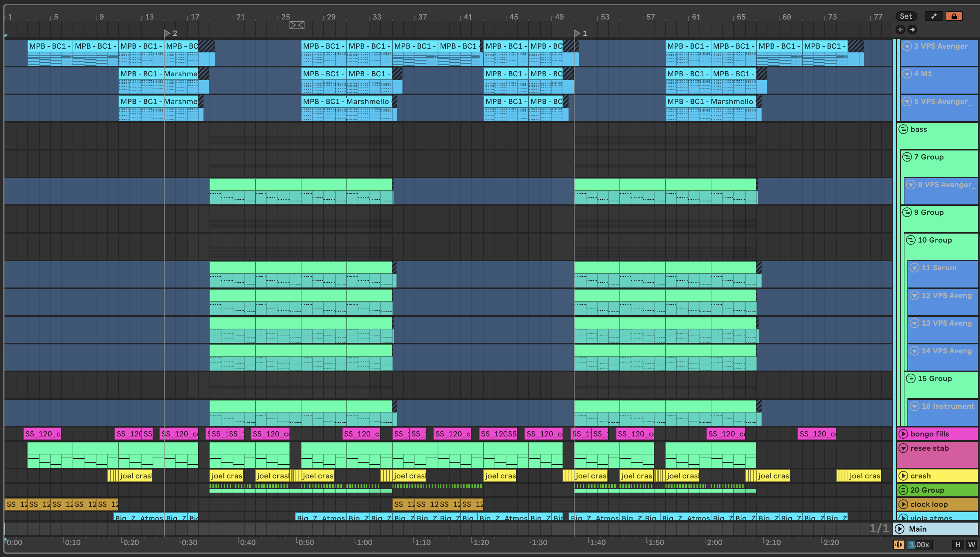
Task: Click the 1/1 grid size indicator
Action: coord(879,528)
